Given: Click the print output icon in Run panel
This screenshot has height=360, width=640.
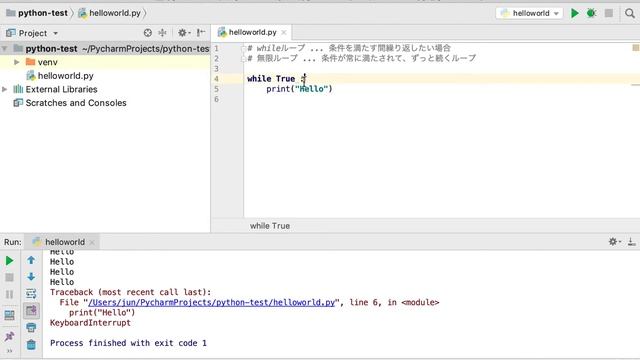Looking at the screenshot, I should click(x=31, y=328).
